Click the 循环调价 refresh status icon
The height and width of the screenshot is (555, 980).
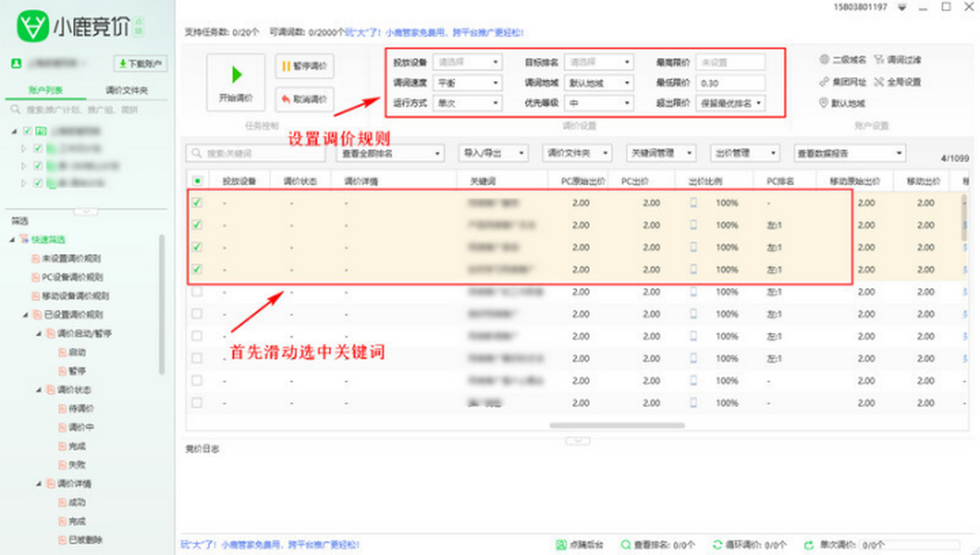pyautogui.click(x=717, y=544)
